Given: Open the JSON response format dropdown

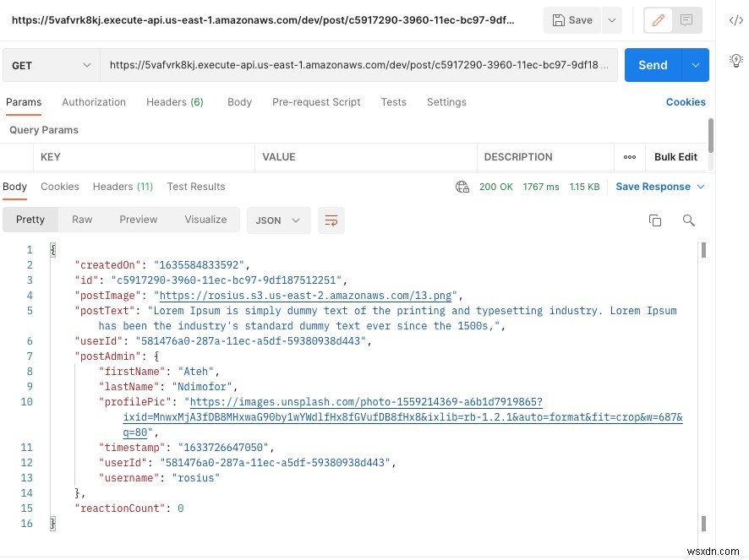Looking at the screenshot, I should pos(278,220).
